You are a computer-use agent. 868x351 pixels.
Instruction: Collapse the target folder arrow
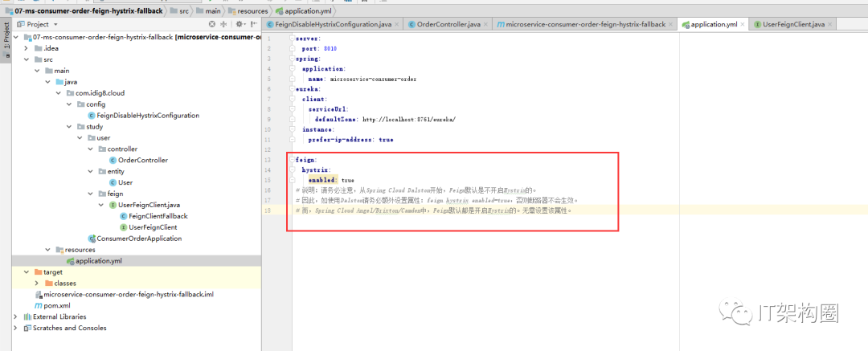26,271
